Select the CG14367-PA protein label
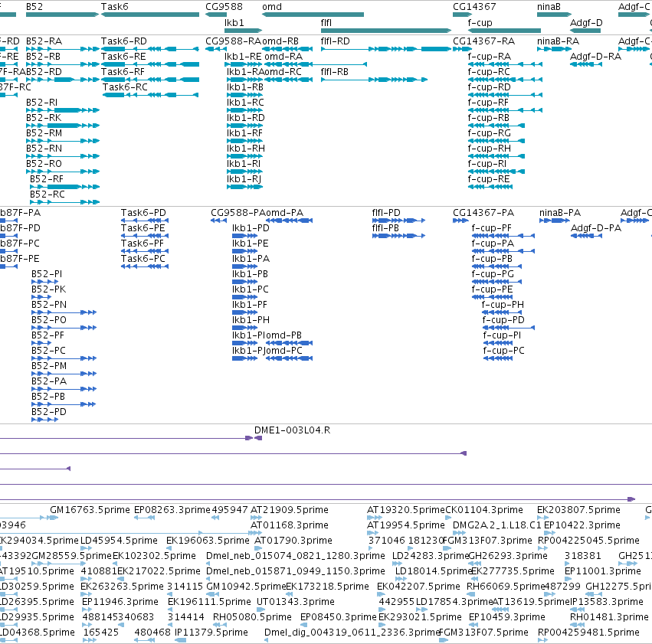The width and height of the screenshot is (652, 644). pos(483,213)
